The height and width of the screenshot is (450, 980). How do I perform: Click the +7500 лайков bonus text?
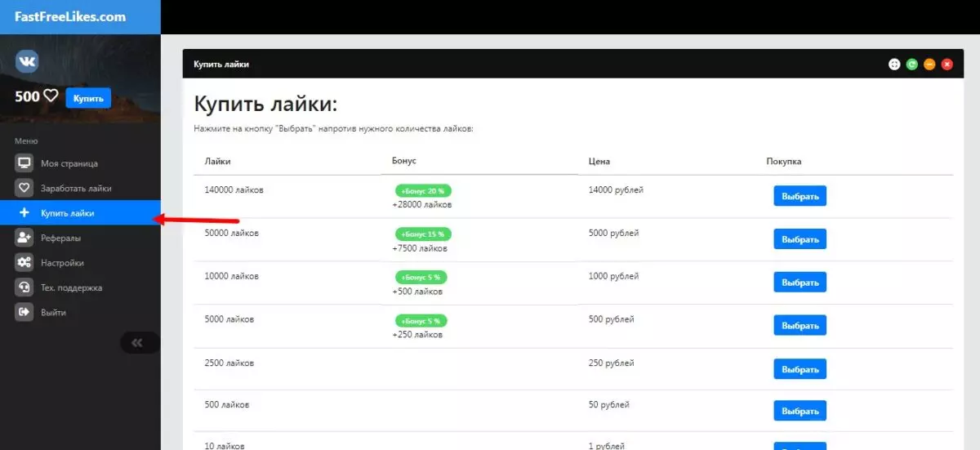420,248
